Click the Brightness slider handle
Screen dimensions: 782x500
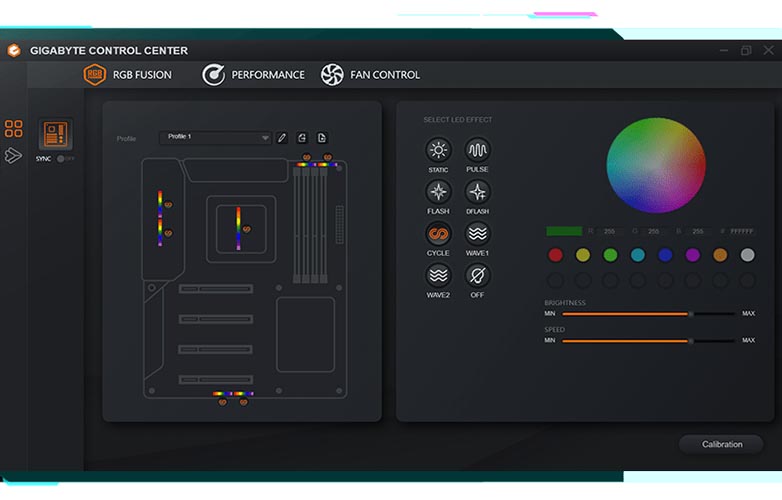[691, 314]
